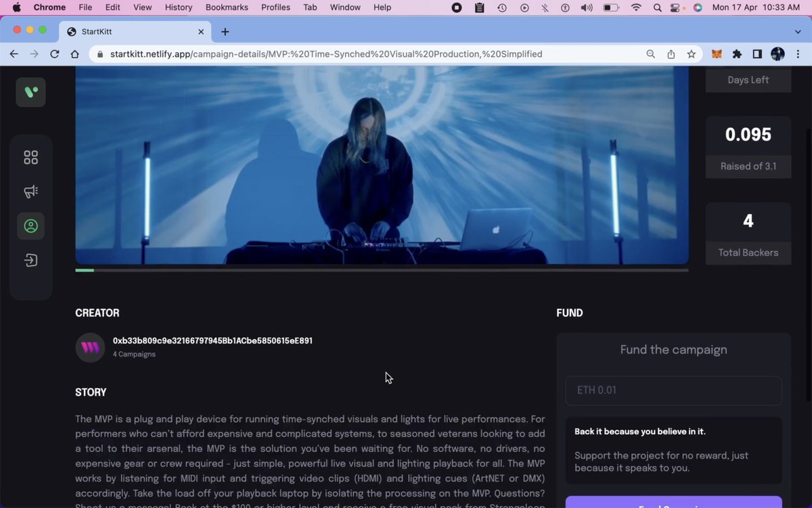The image size is (812, 508).
Task: Click the STORY heading
Action: [91, 392]
